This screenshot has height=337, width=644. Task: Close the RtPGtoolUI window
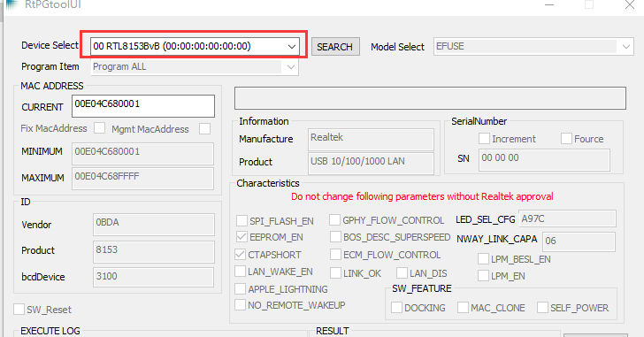pos(630,4)
